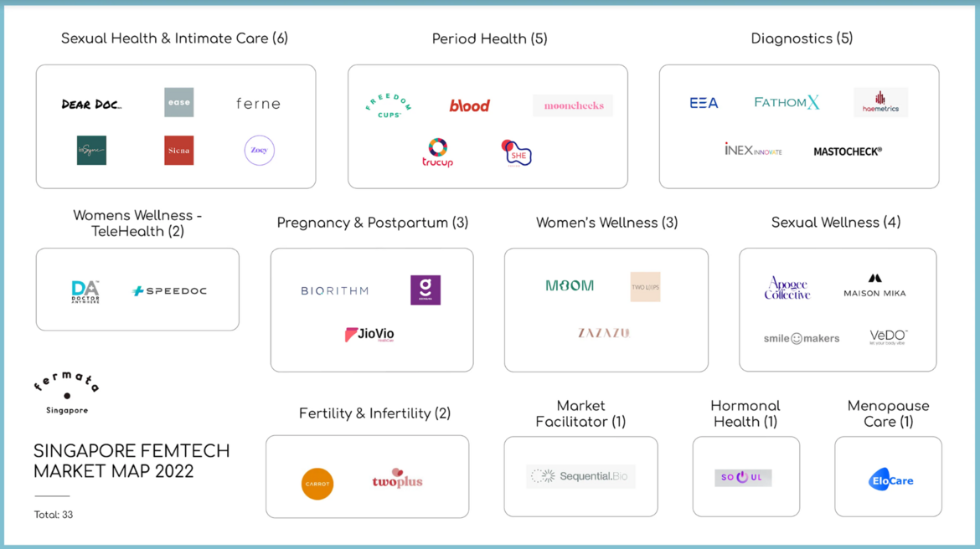Click the pink mooncheeks banner
The height and width of the screenshot is (549, 980).
[x=573, y=105]
